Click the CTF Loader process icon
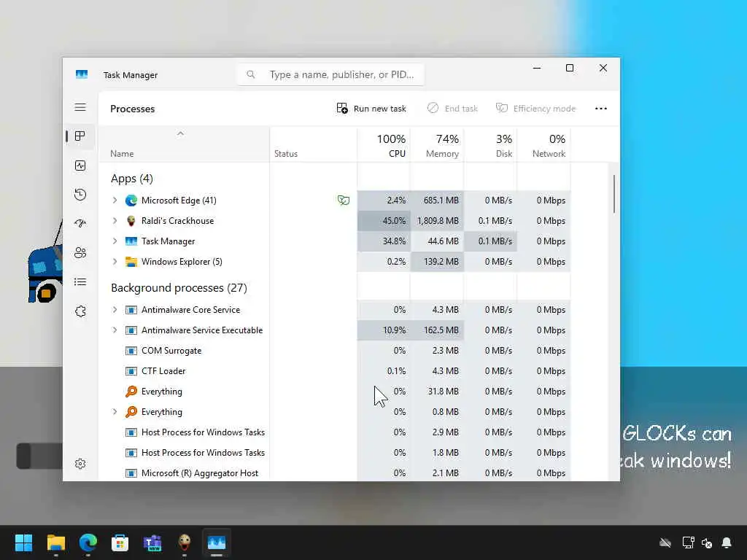Screen dimensions: 747x560 131,371
